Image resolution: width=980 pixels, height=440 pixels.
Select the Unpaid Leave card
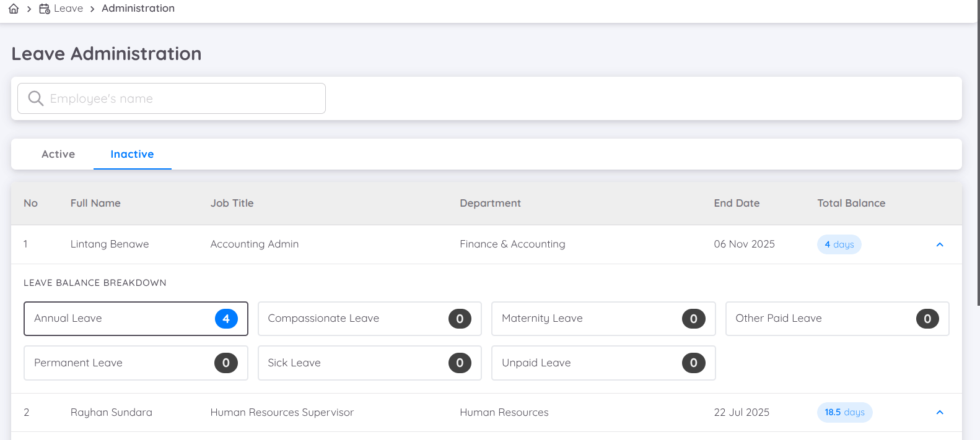click(603, 363)
